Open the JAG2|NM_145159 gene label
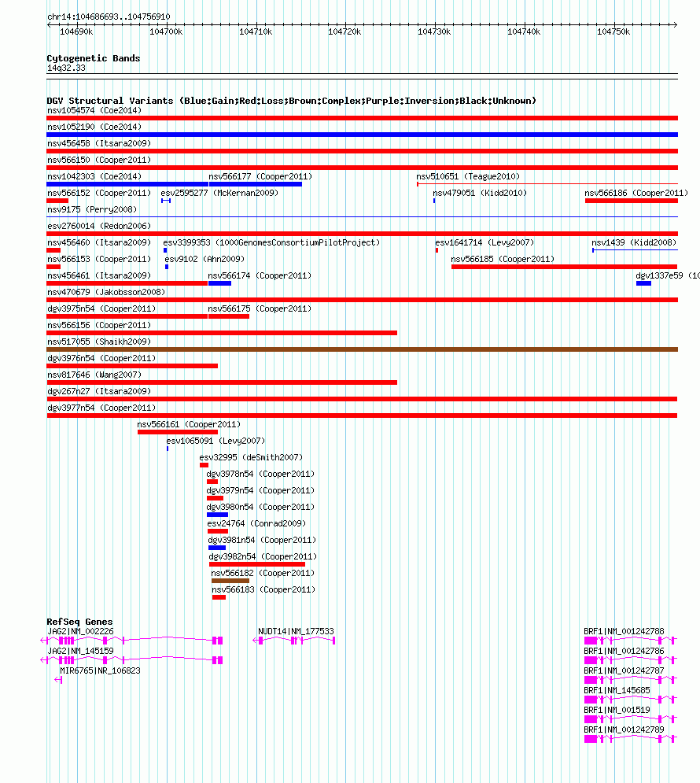 click(80, 651)
